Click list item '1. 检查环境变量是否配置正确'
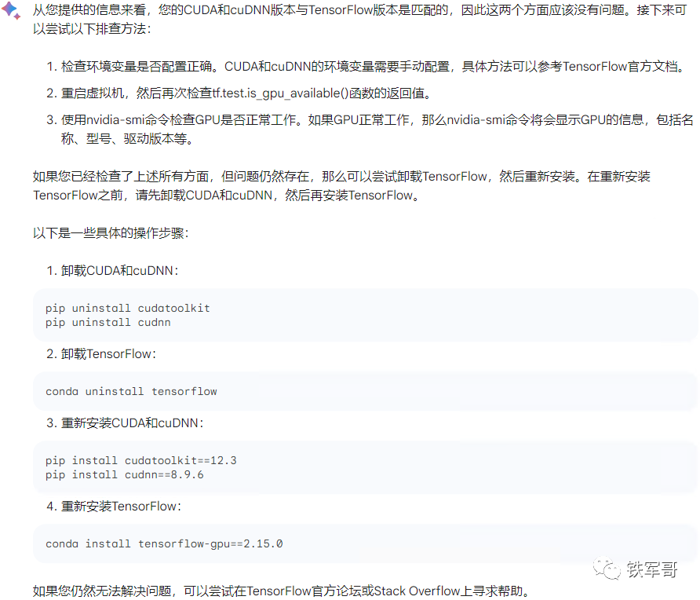 point(367,67)
